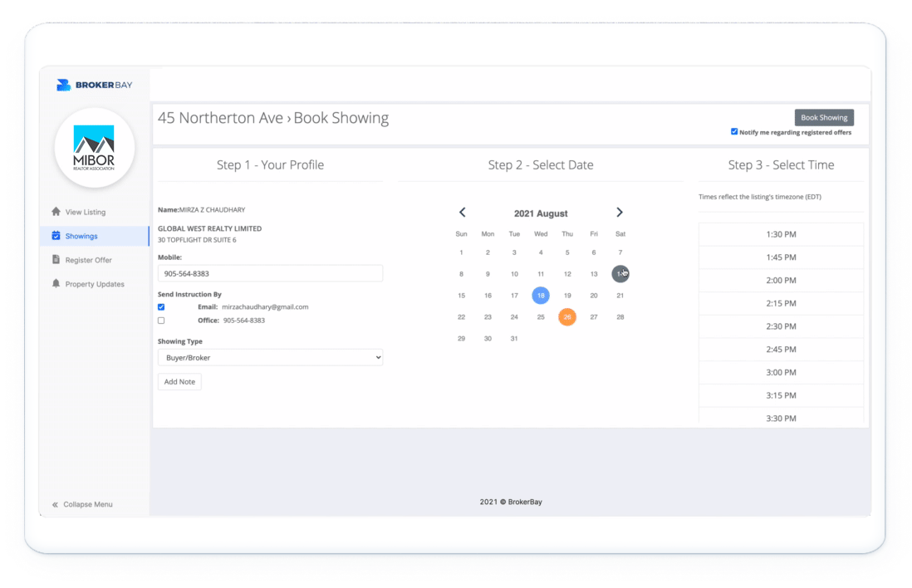Open Property Updates in sidebar

[x=95, y=284]
